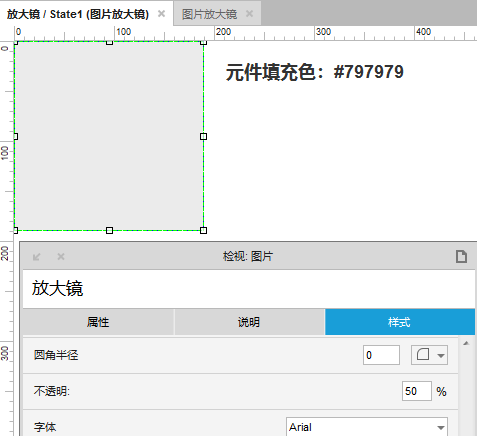Click the style panel scroll-up arrow
The image size is (477, 436).
tap(466, 343)
